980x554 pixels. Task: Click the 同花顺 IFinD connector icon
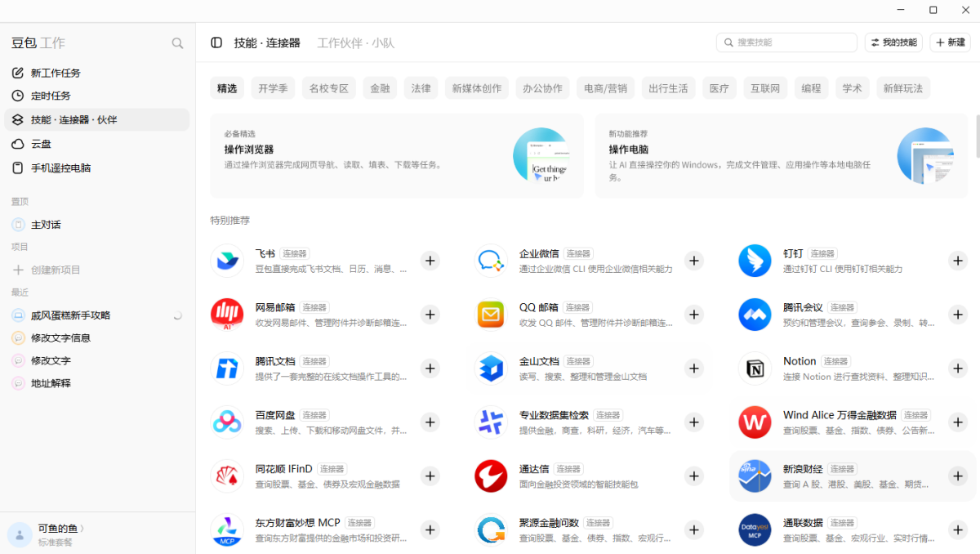(x=227, y=476)
